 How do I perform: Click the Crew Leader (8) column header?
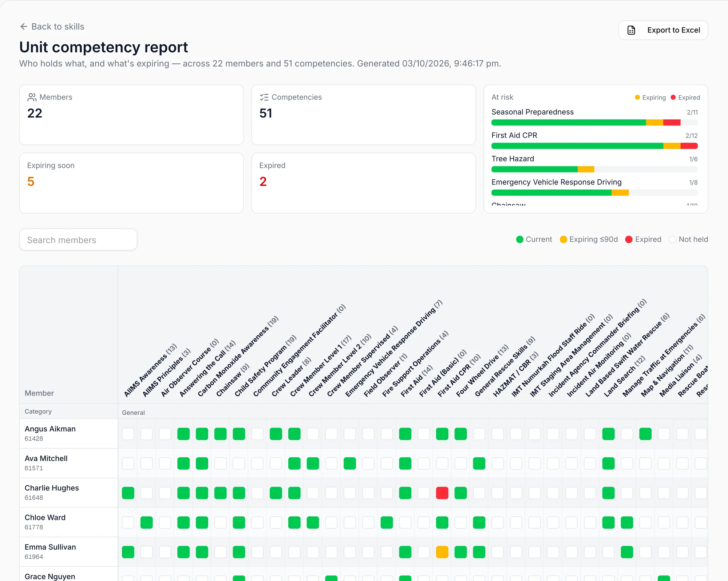click(x=291, y=377)
